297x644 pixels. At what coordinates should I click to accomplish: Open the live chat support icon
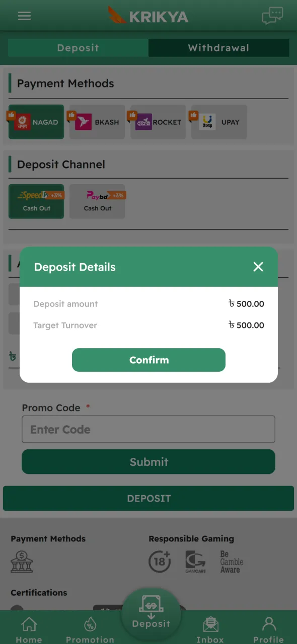click(x=272, y=16)
